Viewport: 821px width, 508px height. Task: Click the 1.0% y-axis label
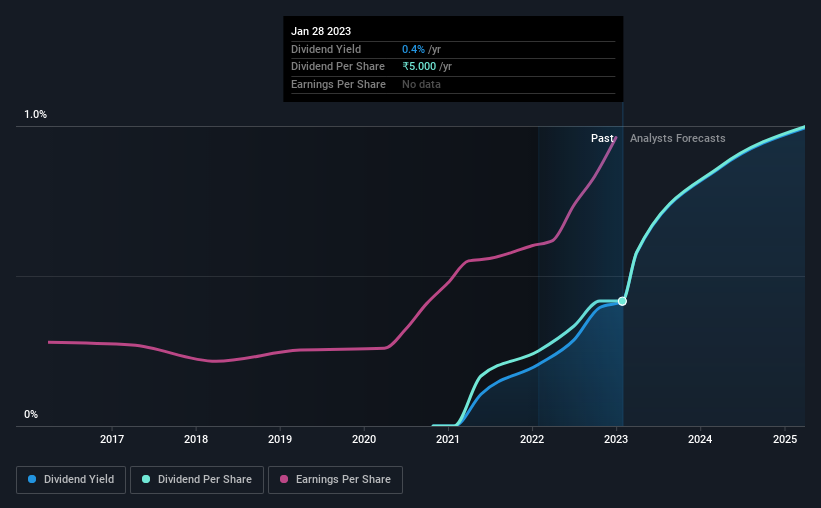point(36,115)
